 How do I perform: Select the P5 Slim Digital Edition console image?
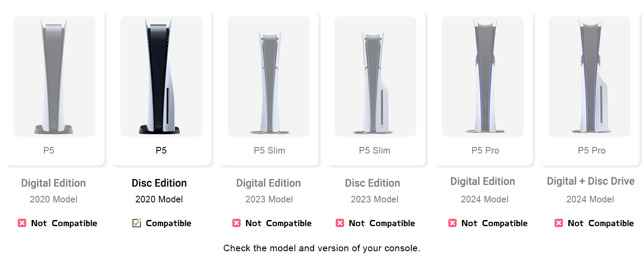click(268, 77)
